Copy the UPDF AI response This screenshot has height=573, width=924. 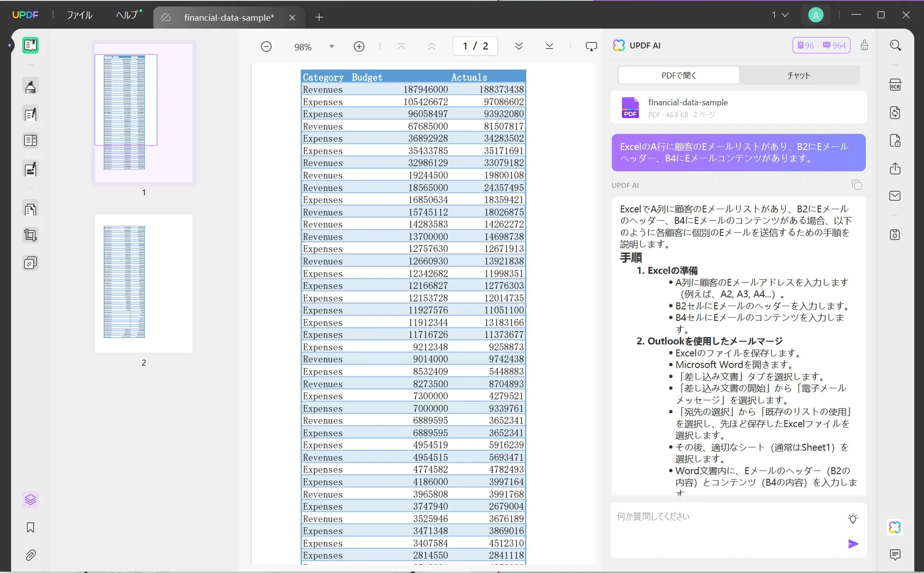[857, 185]
